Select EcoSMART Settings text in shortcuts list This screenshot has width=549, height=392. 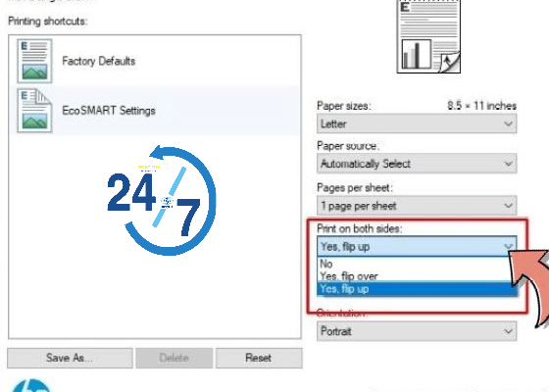pos(109,111)
